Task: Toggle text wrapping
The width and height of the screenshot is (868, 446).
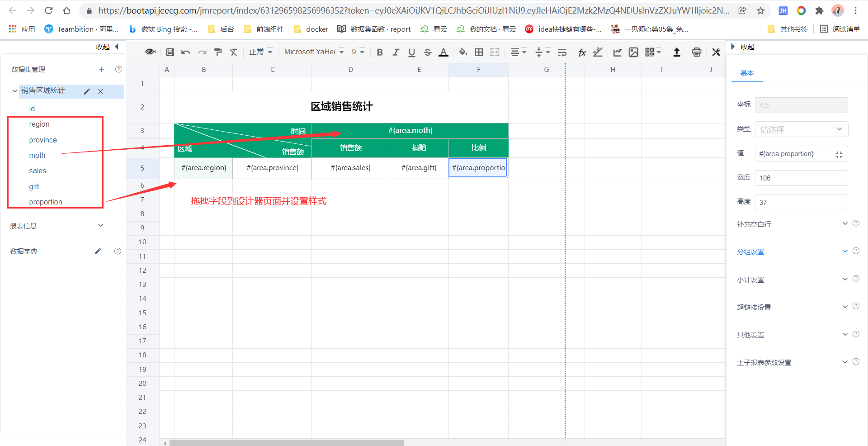Action: tap(562, 52)
